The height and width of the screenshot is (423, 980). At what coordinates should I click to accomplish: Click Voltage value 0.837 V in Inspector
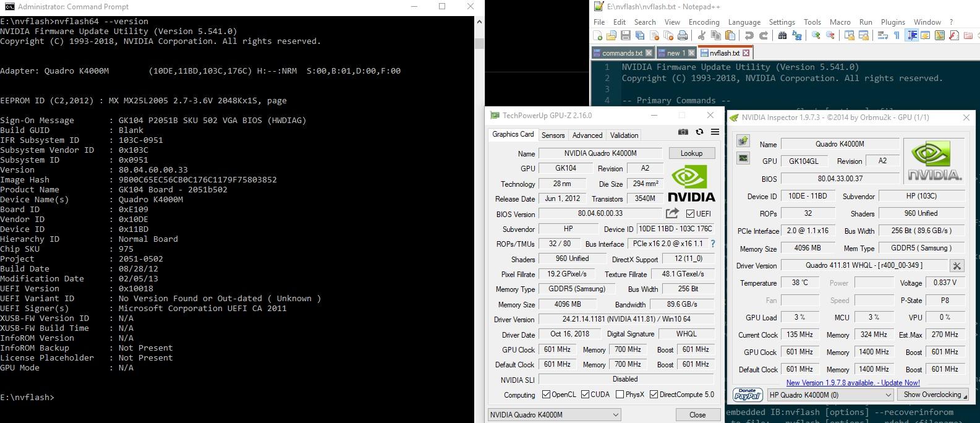coord(945,283)
